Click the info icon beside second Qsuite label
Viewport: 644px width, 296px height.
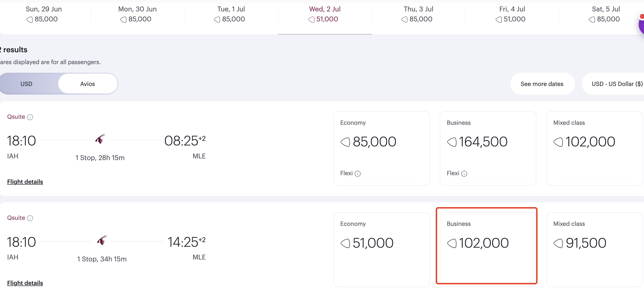click(x=30, y=218)
